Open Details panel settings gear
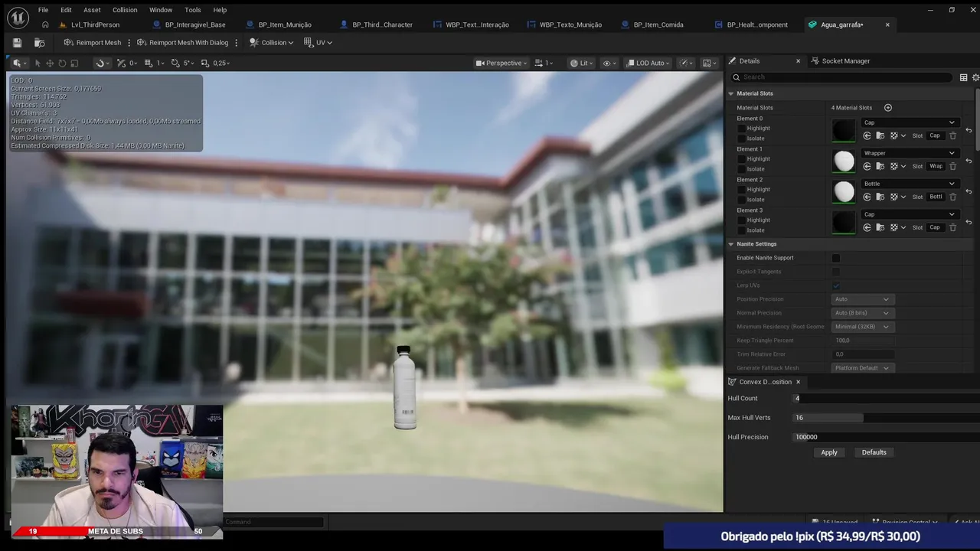 tap(975, 77)
